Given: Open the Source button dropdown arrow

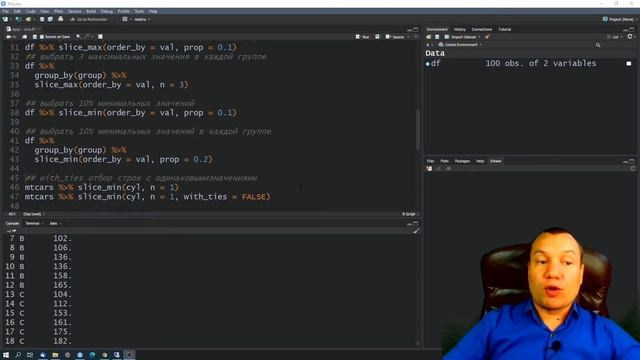Looking at the screenshot, I should pos(408,37).
